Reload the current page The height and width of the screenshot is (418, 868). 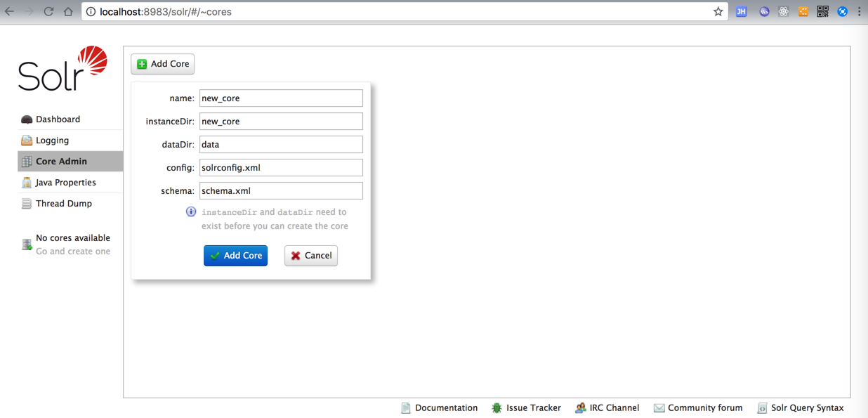tap(48, 12)
